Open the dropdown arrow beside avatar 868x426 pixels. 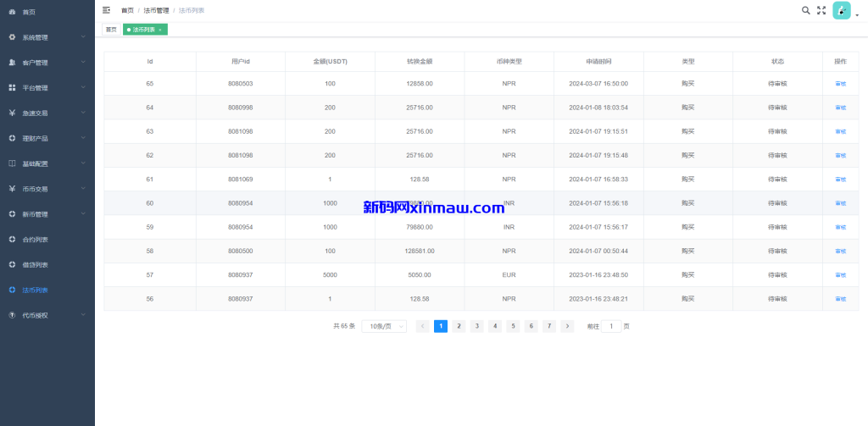(857, 14)
